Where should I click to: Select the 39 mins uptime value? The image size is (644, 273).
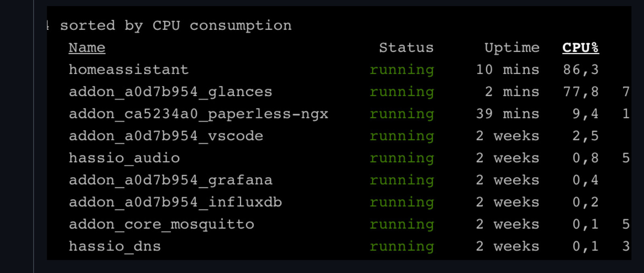(508, 114)
